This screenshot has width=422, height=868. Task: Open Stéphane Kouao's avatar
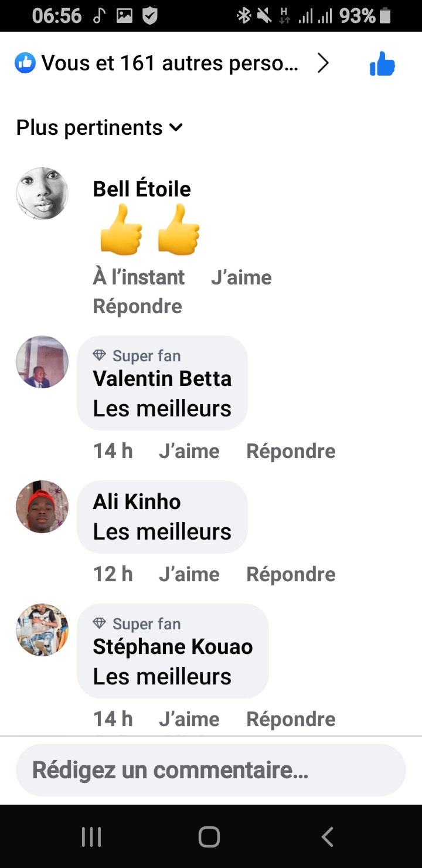coord(42,630)
